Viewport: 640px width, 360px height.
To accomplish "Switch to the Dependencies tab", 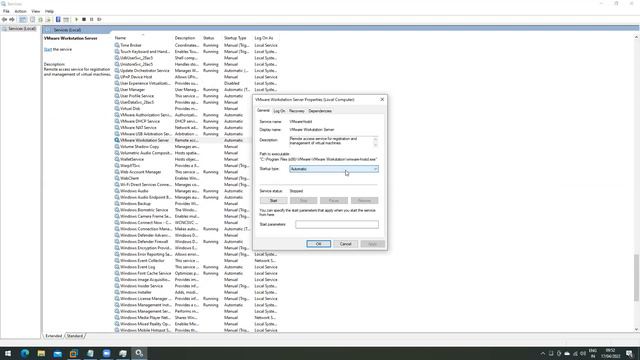I will 320,111.
